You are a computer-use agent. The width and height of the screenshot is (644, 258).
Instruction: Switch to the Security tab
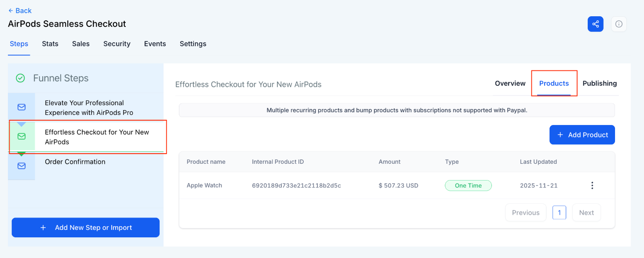click(x=116, y=44)
